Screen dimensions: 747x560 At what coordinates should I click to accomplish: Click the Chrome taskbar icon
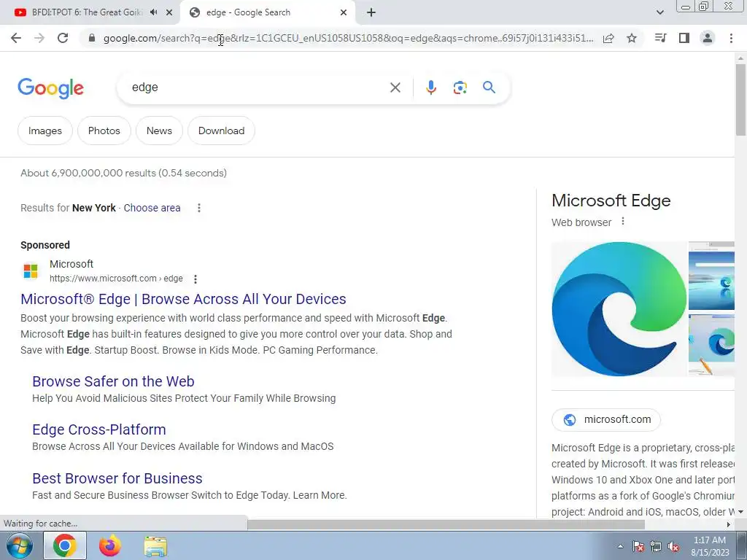click(65, 545)
